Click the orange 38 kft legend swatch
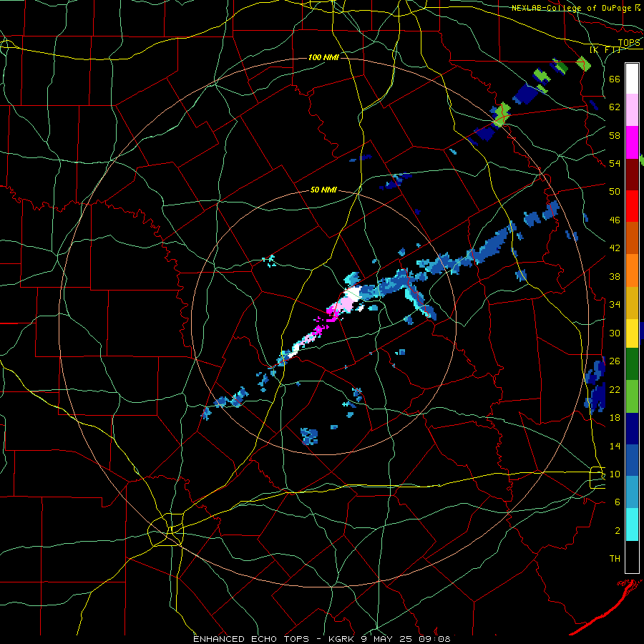 (632, 270)
